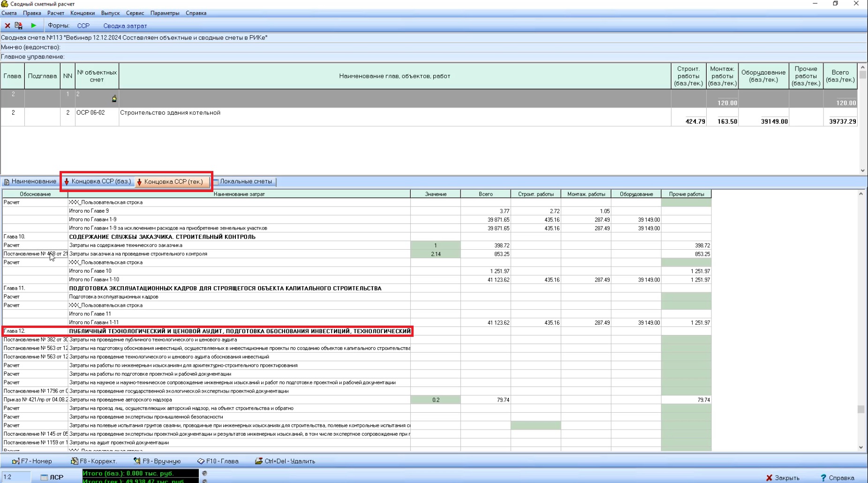The height and width of the screenshot is (483, 868).
Task: Click the Наименование затрат column header
Action: (x=239, y=194)
